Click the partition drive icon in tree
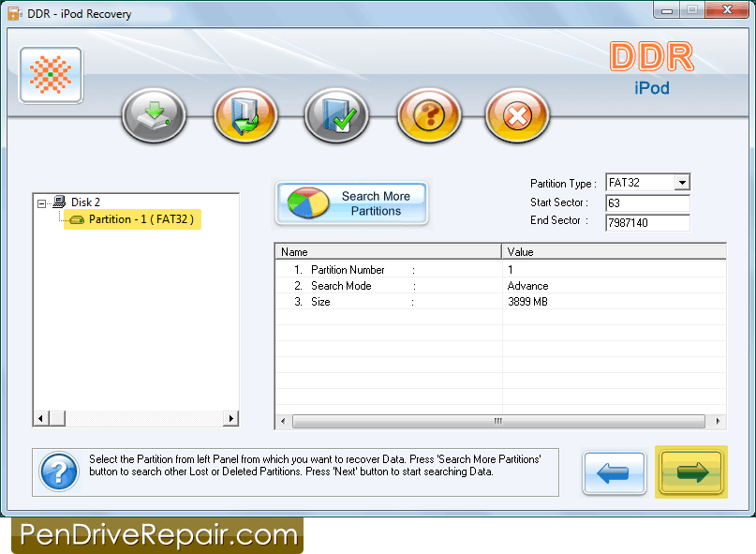This screenshot has width=756, height=554. coord(77,219)
